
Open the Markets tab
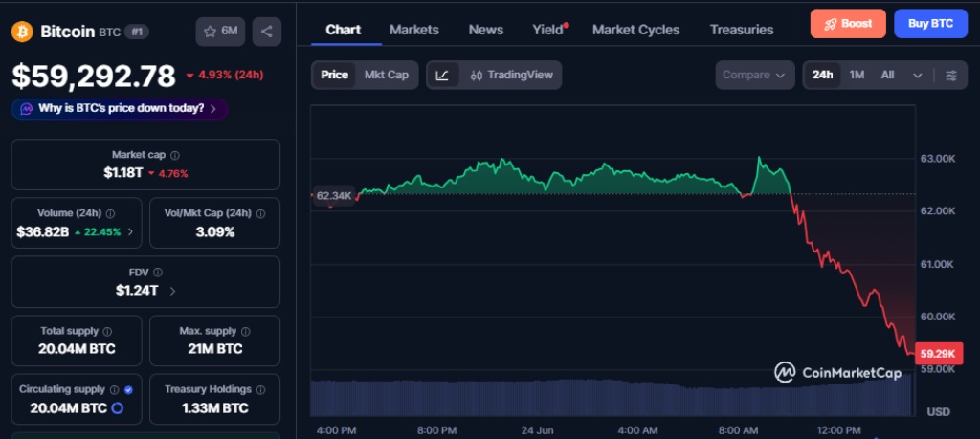pyautogui.click(x=414, y=30)
